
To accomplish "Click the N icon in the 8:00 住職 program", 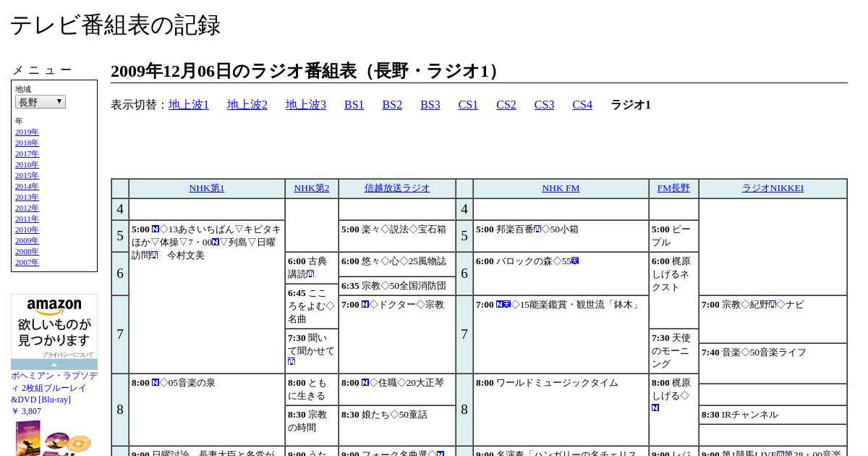I will pos(365,383).
